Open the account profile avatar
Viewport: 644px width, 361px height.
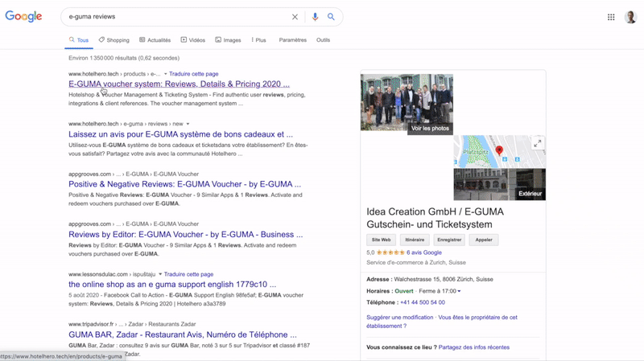pyautogui.click(x=630, y=17)
